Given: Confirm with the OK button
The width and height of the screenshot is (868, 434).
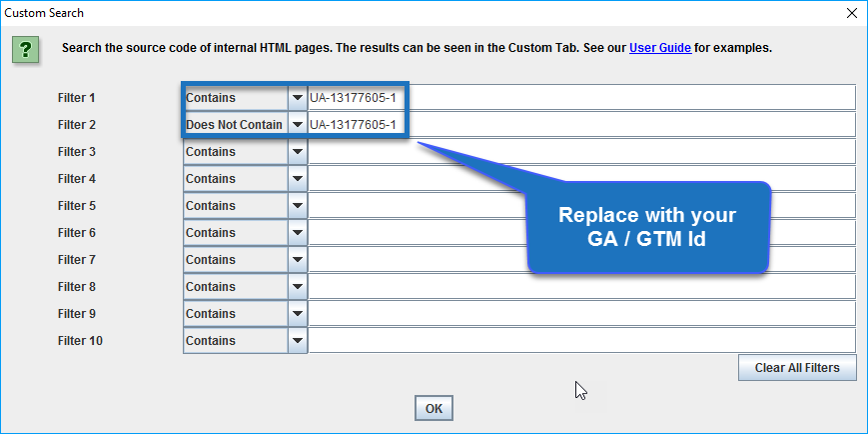Looking at the screenshot, I should point(434,409).
